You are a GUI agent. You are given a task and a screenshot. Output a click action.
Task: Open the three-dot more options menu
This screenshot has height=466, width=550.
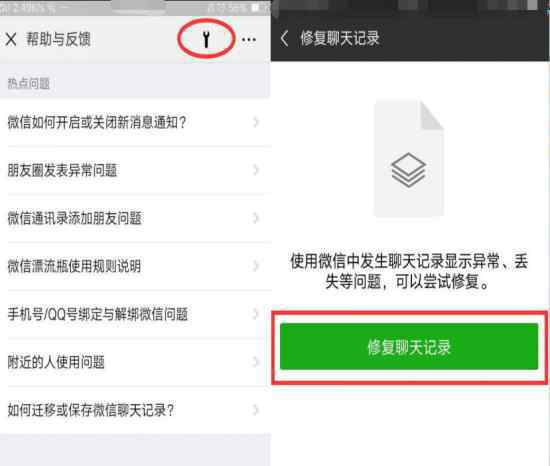(x=249, y=40)
